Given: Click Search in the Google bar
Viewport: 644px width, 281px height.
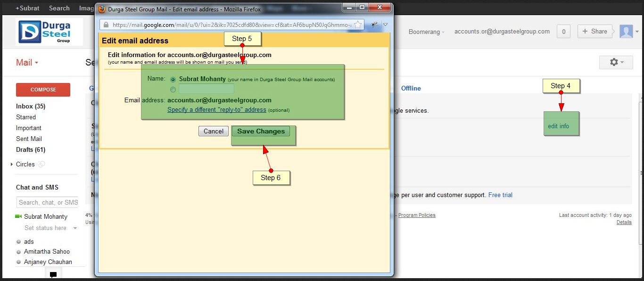Looking at the screenshot, I should coord(59,8).
